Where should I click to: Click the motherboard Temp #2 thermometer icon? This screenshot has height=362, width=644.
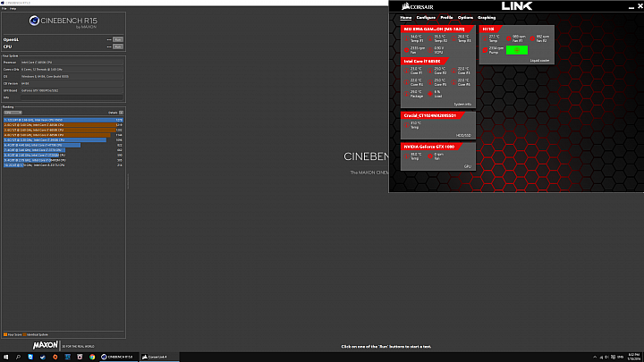point(430,38)
